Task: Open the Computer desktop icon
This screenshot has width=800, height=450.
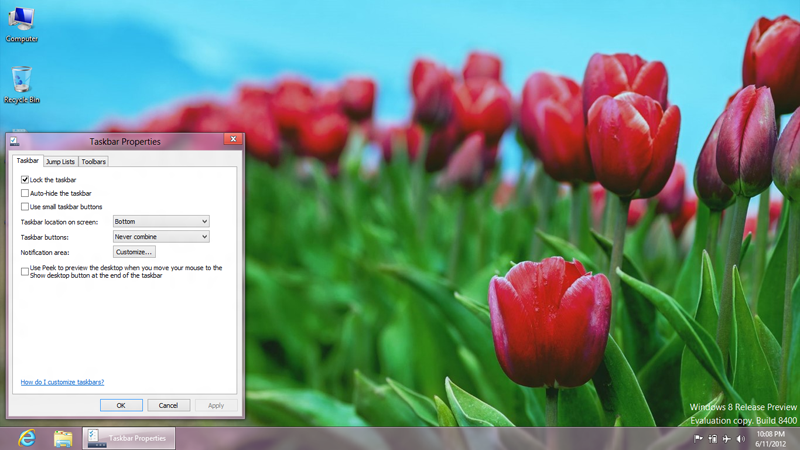Action: [x=21, y=24]
